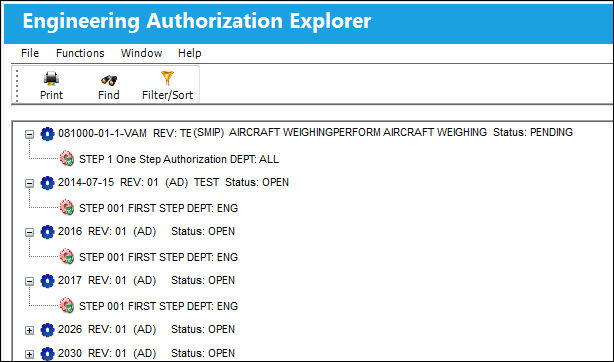Click the Filter/Sort funnel icon
Screen dimensions: 614x362
(x=167, y=78)
